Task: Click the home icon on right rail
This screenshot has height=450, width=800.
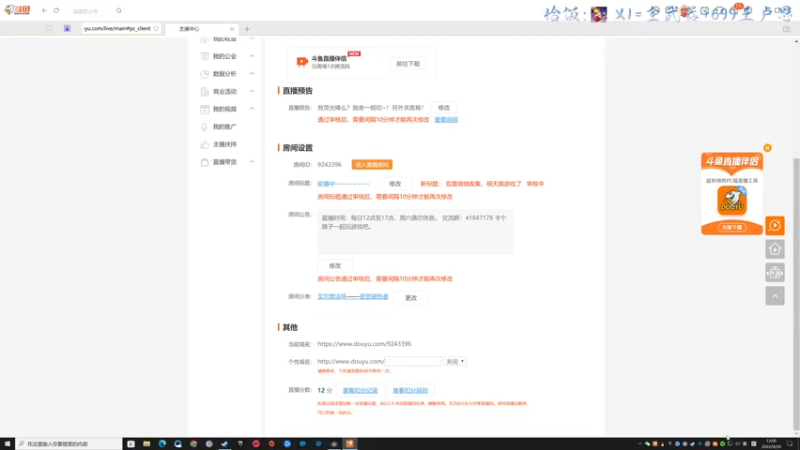Action: pyautogui.click(x=775, y=249)
